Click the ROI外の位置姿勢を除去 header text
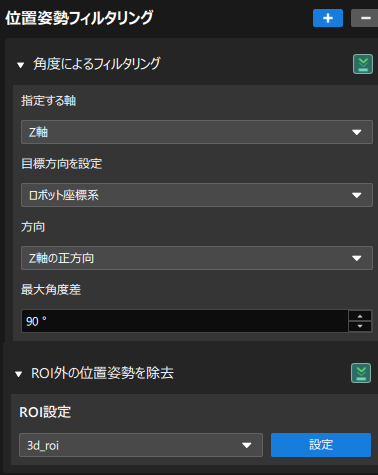 pos(102,373)
